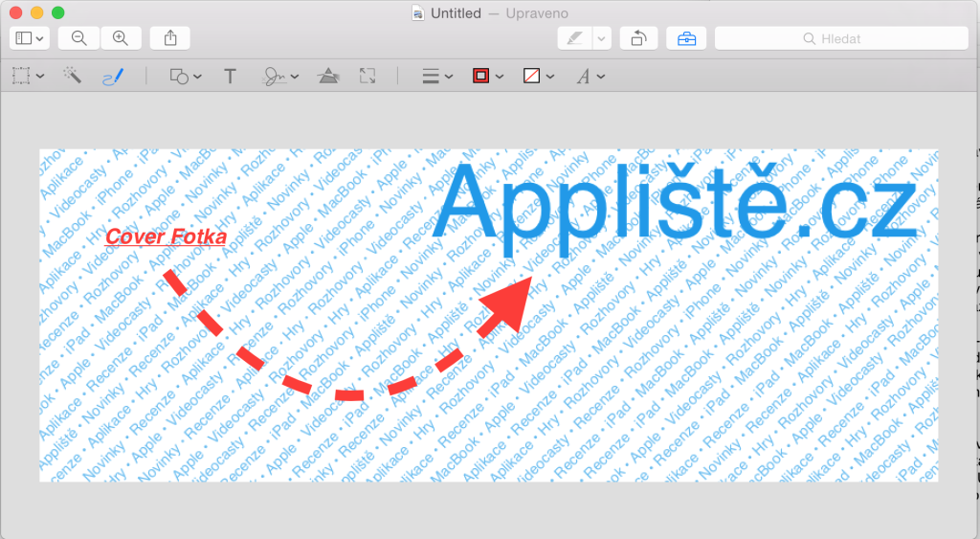Expand the text style dropdown arrow
980x539 pixels.
pos(601,77)
